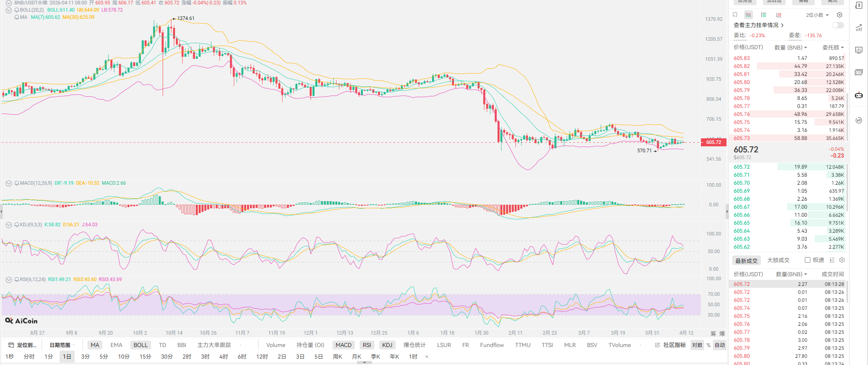Show buy orders only in order book
Screen dimensions: 868x365
pos(764,15)
